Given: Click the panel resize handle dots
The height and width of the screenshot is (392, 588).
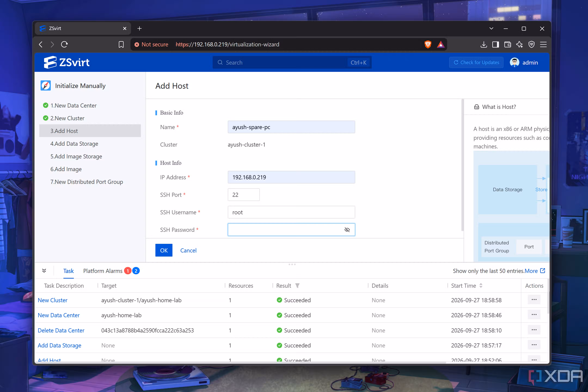Looking at the screenshot, I should pyautogui.click(x=292, y=264).
